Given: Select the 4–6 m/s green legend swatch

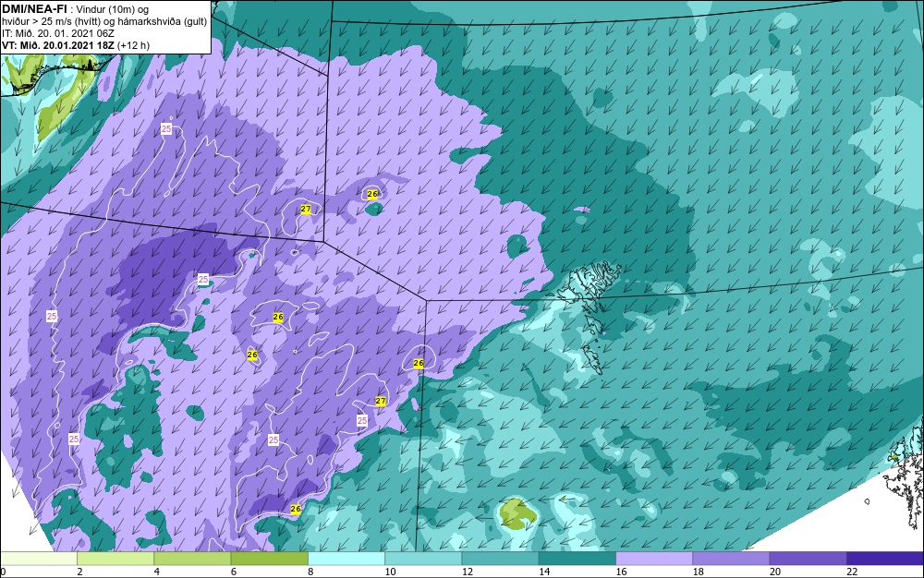Looking at the screenshot, I should click(x=193, y=558).
